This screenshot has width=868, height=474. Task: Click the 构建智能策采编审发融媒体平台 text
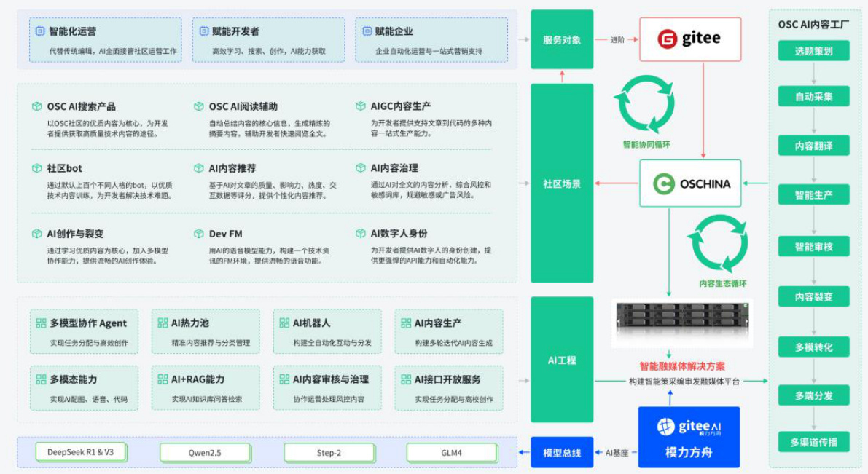click(684, 381)
